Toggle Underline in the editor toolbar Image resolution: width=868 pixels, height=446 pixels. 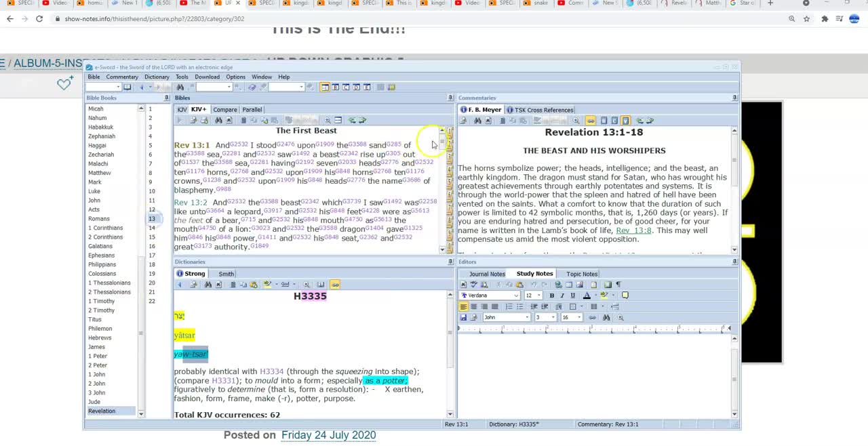pos(572,296)
